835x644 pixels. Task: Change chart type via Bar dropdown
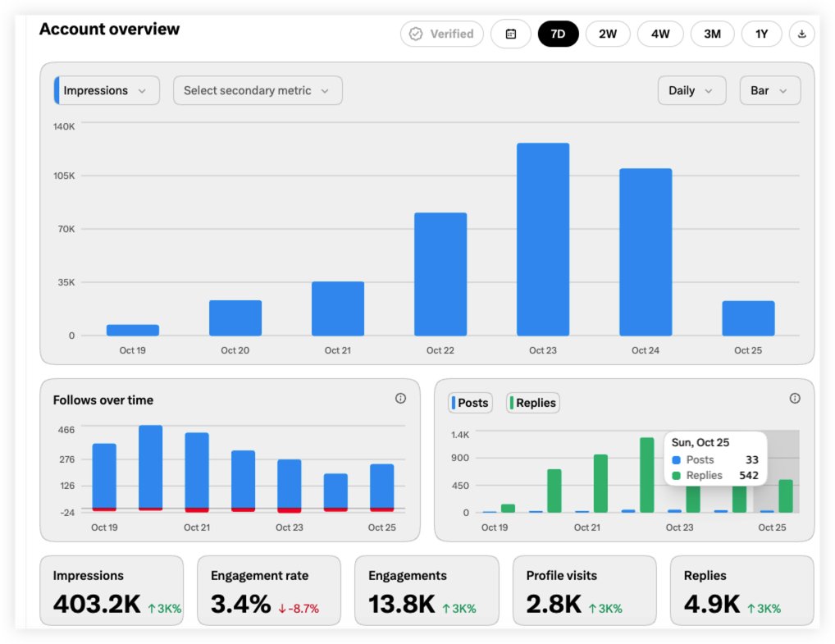(770, 90)
